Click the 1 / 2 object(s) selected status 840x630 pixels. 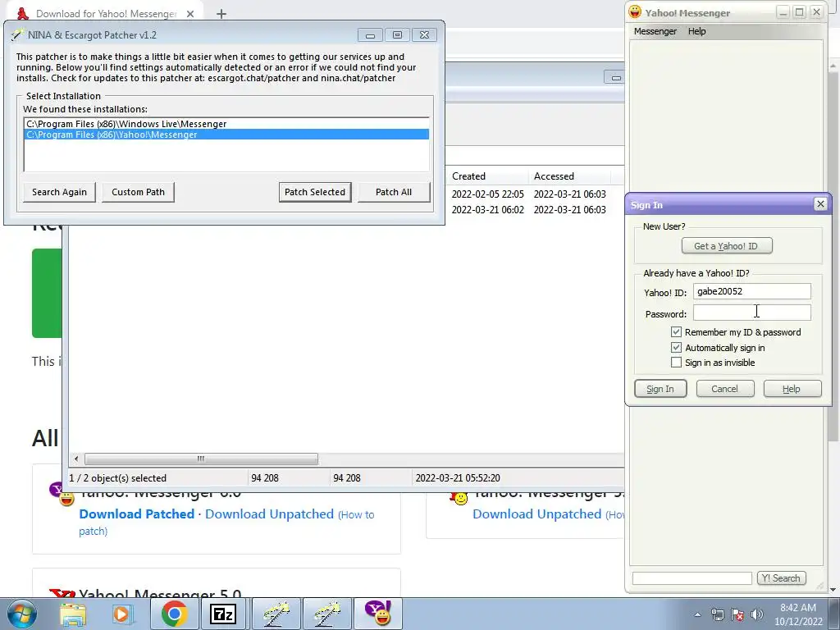118,478
